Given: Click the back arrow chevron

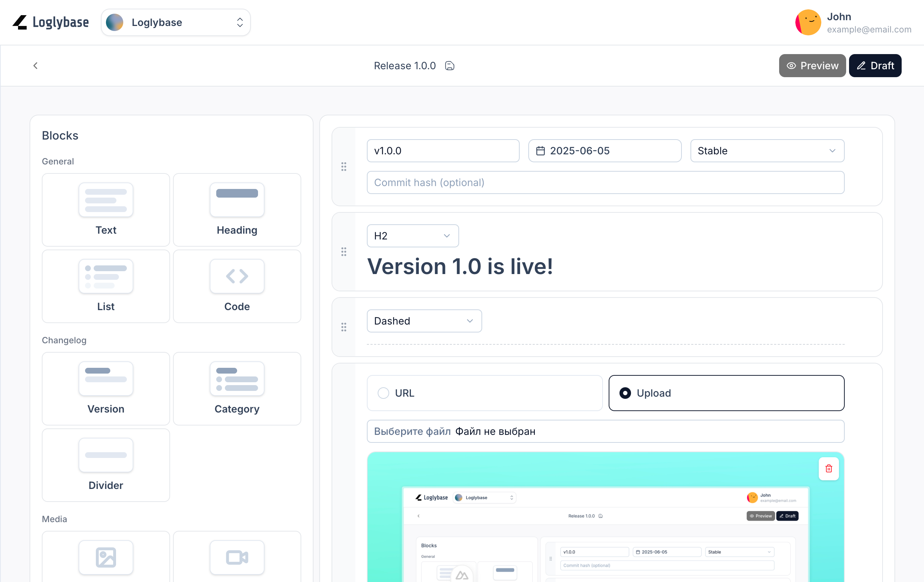Looking at the screenshot, I should 35,66.
